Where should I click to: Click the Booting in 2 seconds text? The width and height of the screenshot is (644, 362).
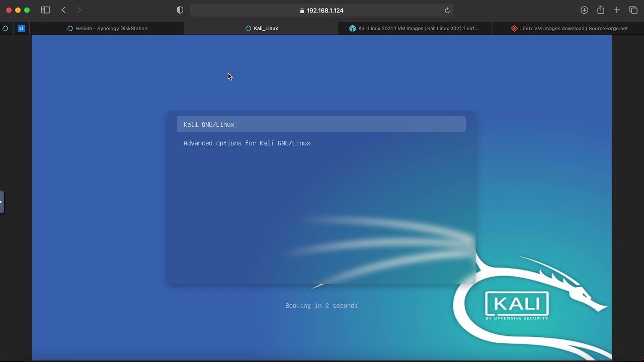pos(321,306)
